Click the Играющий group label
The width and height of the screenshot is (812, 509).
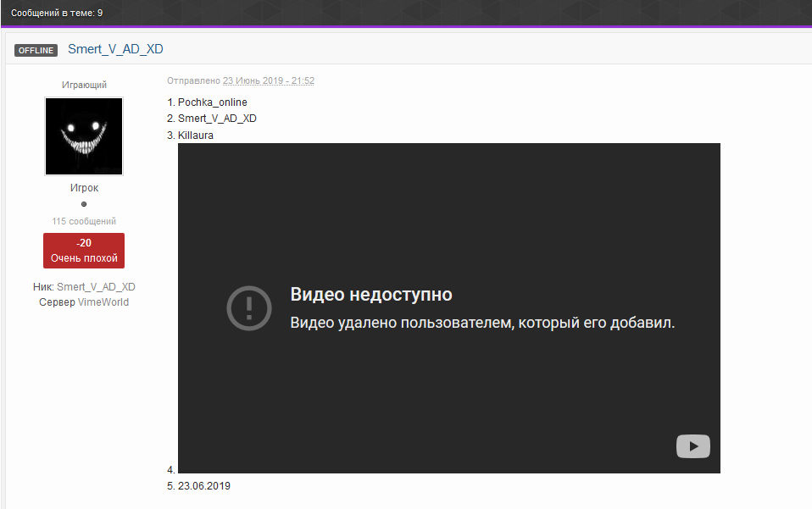point(84,85)
